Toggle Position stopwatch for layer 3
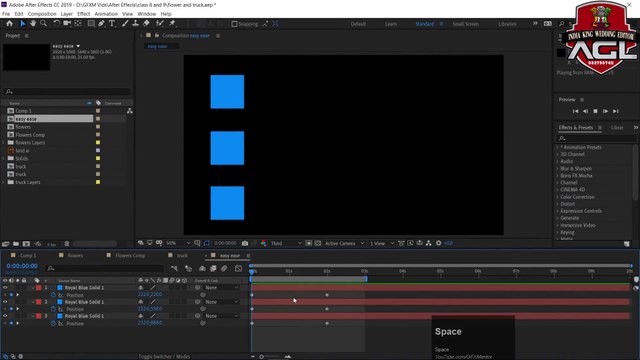 click(x=53, y=323)
